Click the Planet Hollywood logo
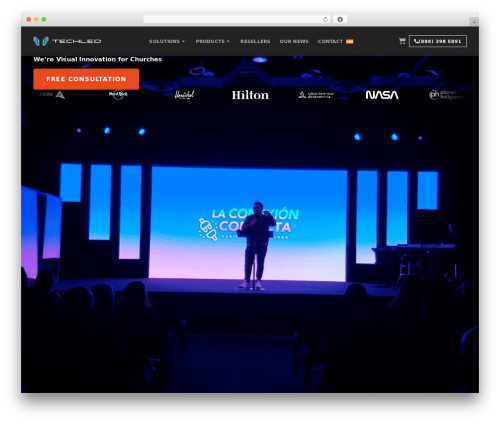 click(x=447, y=95)
